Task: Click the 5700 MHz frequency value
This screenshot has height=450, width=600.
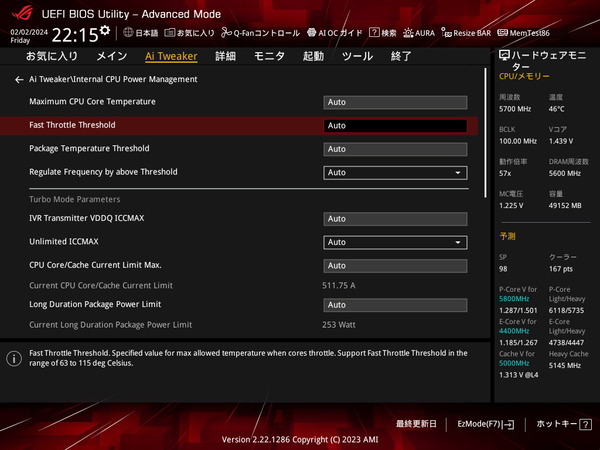Action: [x=515, y=109]
